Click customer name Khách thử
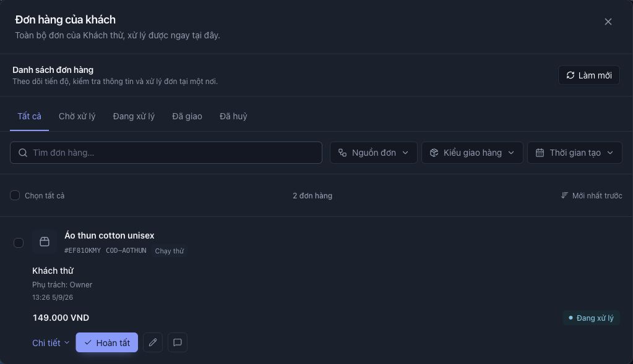The height and width of the screenshot is (364, 633). pyautogui.click(x=53, y=271)
